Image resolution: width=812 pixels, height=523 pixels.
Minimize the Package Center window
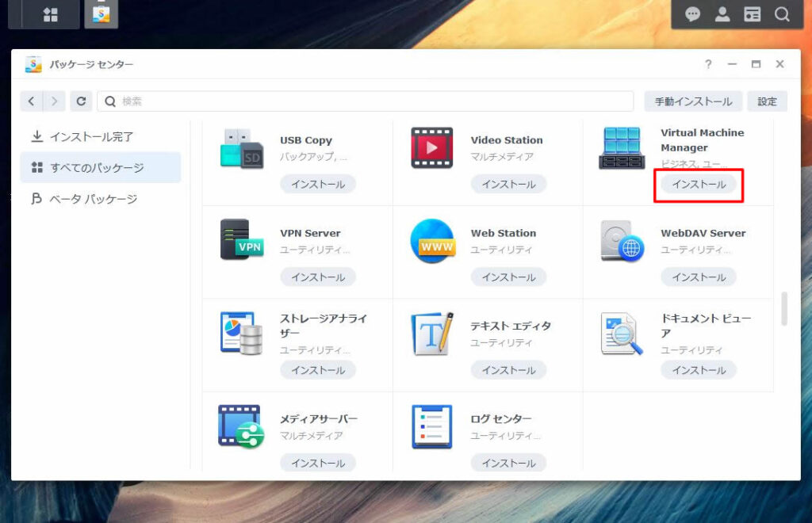point(732,64)
